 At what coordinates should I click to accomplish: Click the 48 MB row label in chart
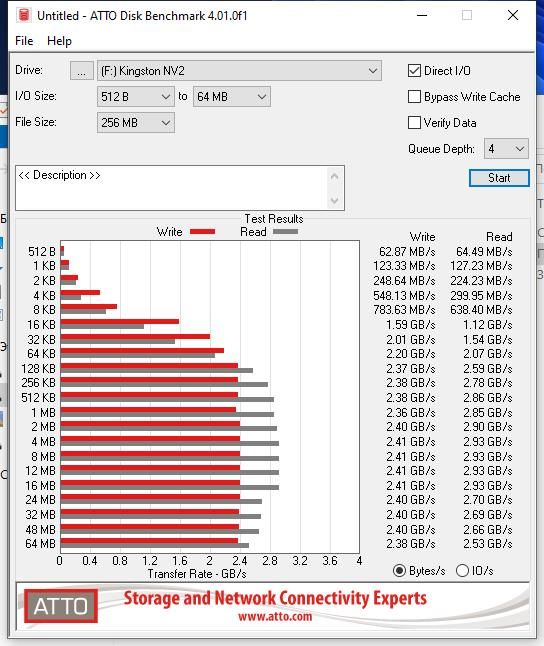pyautogui.click(x=40, y=530)
